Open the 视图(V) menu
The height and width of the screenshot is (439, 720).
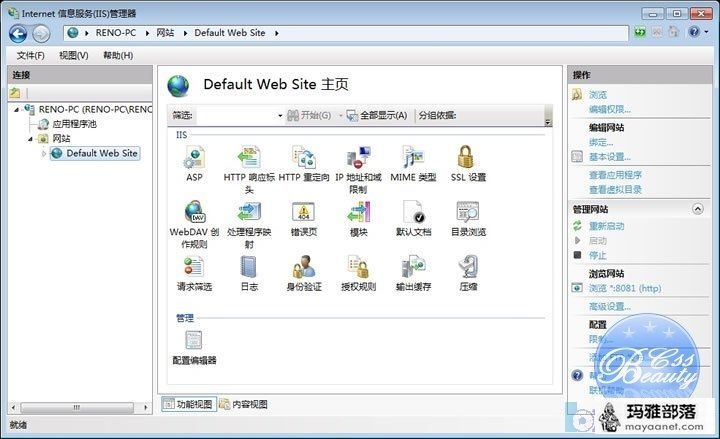coord(73,55)
